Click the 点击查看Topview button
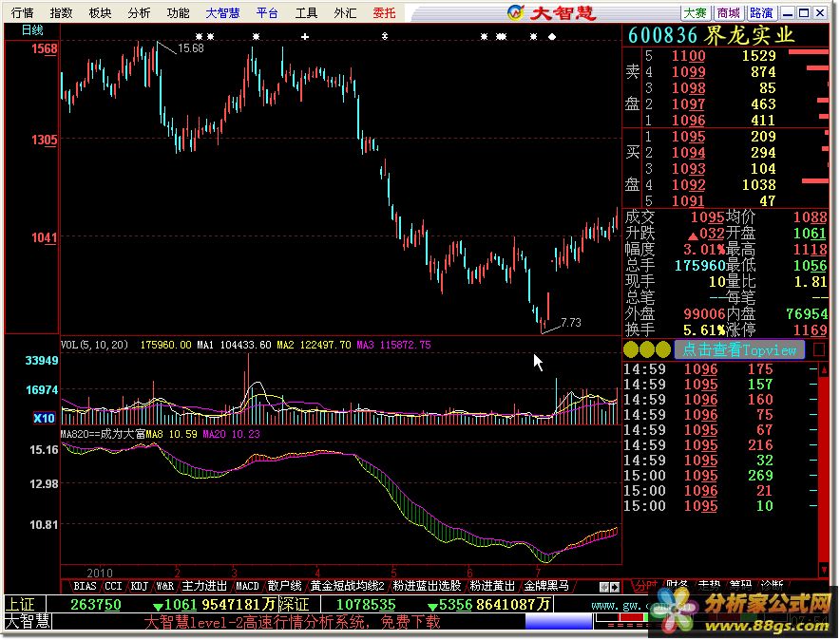This screenshot has height=640, width=840. coord(739,350)
